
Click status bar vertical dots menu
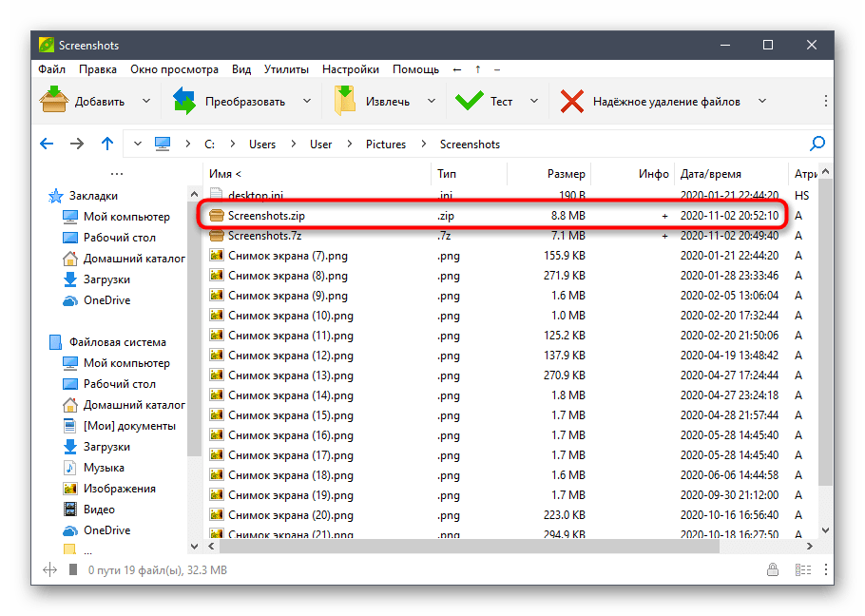825,569
